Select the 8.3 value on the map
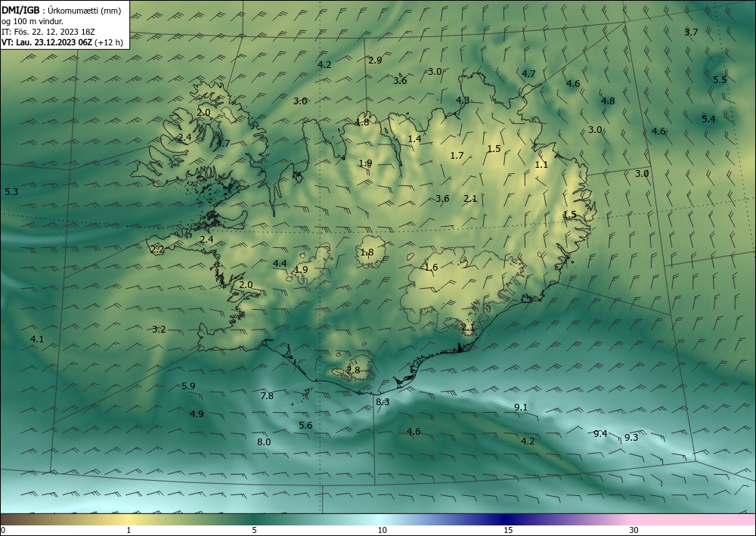Image resolution: width=756 pixels, height=536 pixels. 383,401
